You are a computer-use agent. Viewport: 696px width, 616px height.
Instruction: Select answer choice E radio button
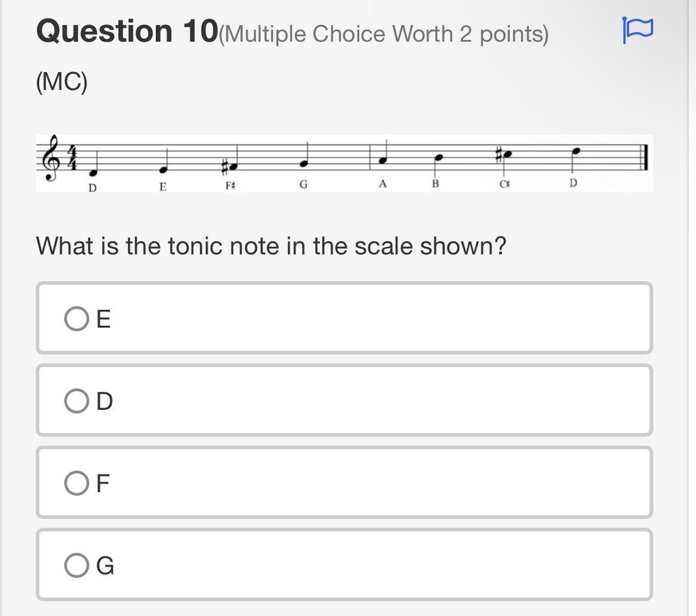point(77,319)
